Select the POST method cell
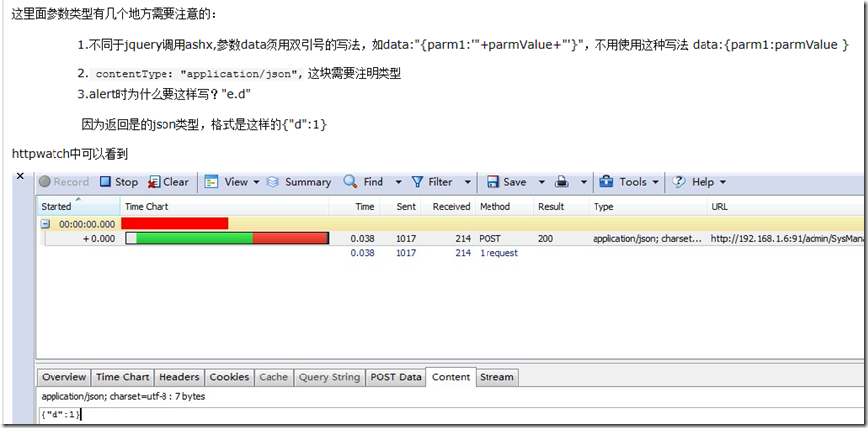This screenshot has width=868, height=428. pos(489,239)
